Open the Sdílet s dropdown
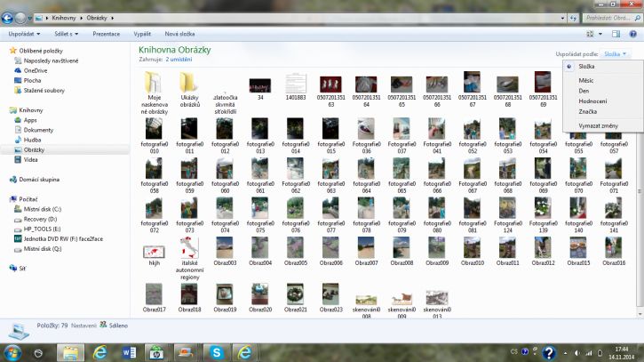 point(66,34)
